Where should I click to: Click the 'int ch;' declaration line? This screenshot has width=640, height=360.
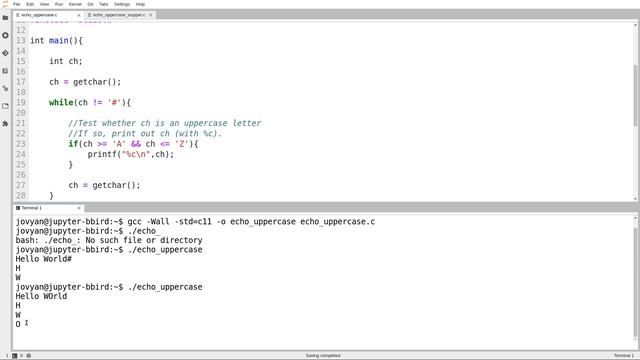[x=66, y=61]
